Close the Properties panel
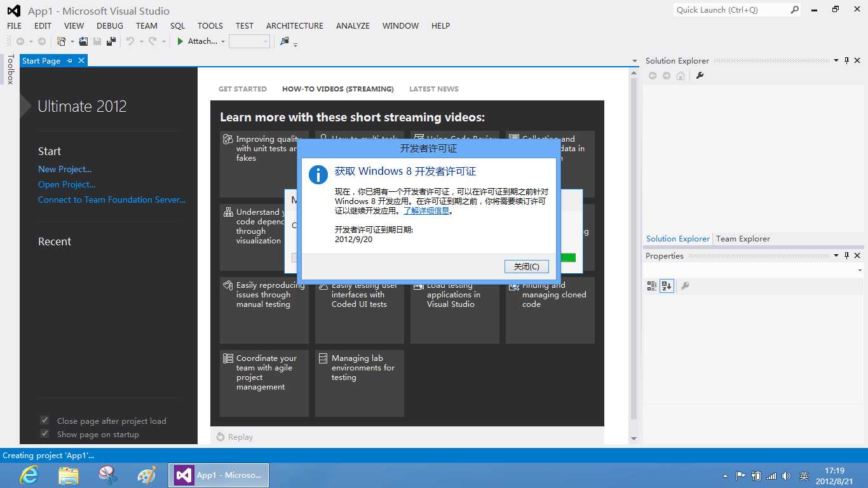This screenshot has height=488, width=868. tap(857, 255)
